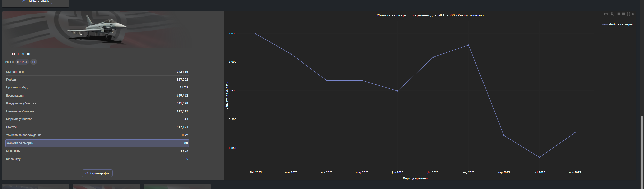This screenshot has height=189, width=644.
Task: Select the 'Смерти' stat row
Action: [97, 127]
